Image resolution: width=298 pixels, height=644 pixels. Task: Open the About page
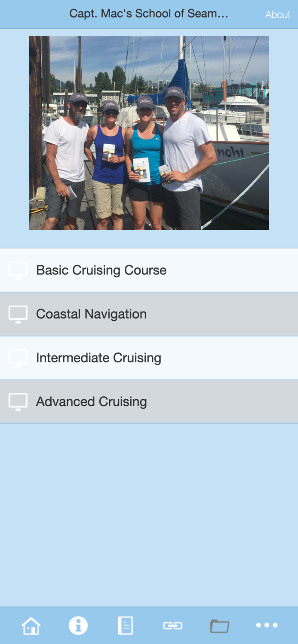tap(278, 14)
